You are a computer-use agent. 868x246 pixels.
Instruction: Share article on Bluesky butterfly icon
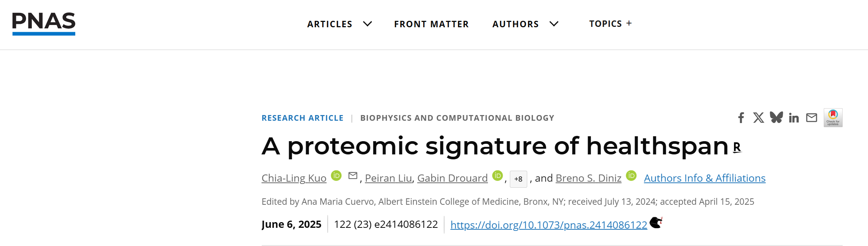pyautogui.click(x=776, y=117)
